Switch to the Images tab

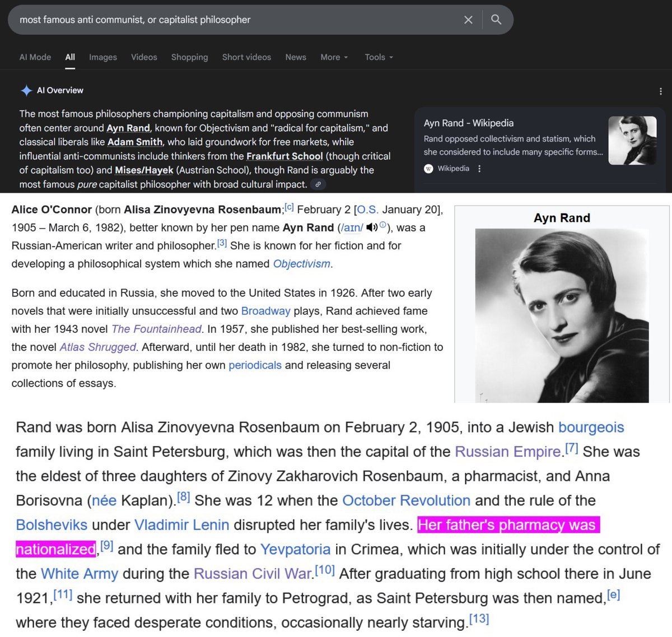(103, 57)
